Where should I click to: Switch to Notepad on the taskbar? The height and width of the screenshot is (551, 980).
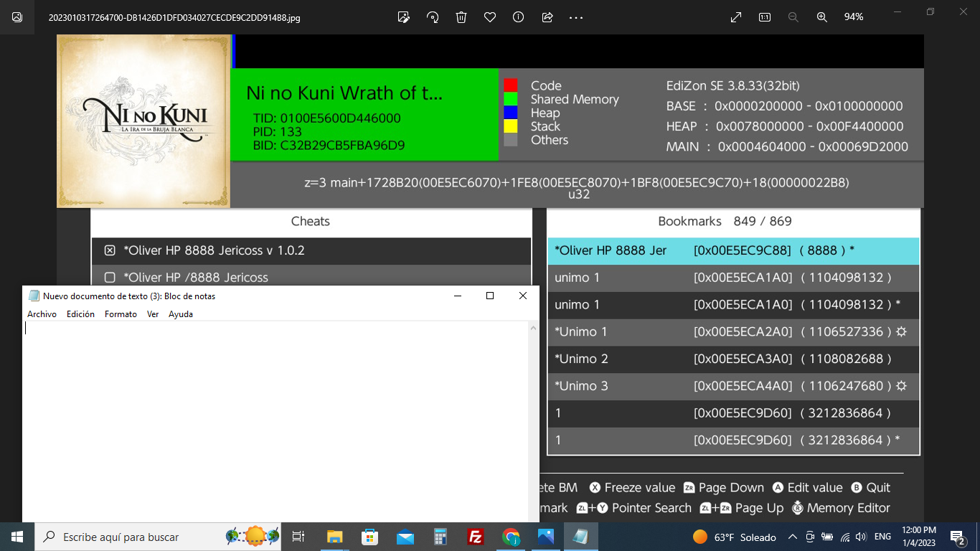click(x=580, y=537)
